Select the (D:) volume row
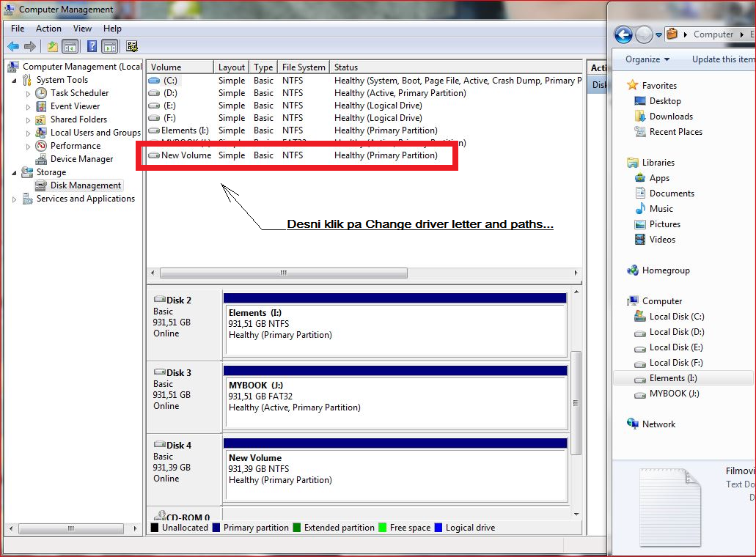Screen dimensions: 756x557 click(x=364, y=93)
